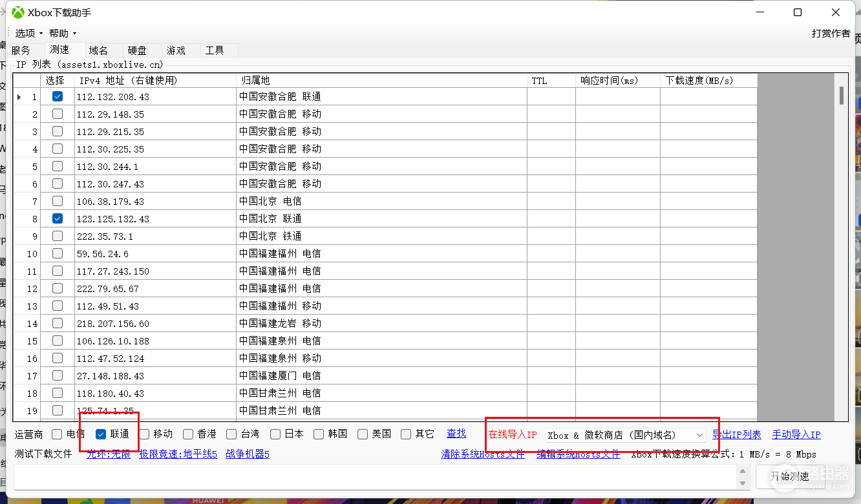Select IP cell 117.27.243.150

155,271
